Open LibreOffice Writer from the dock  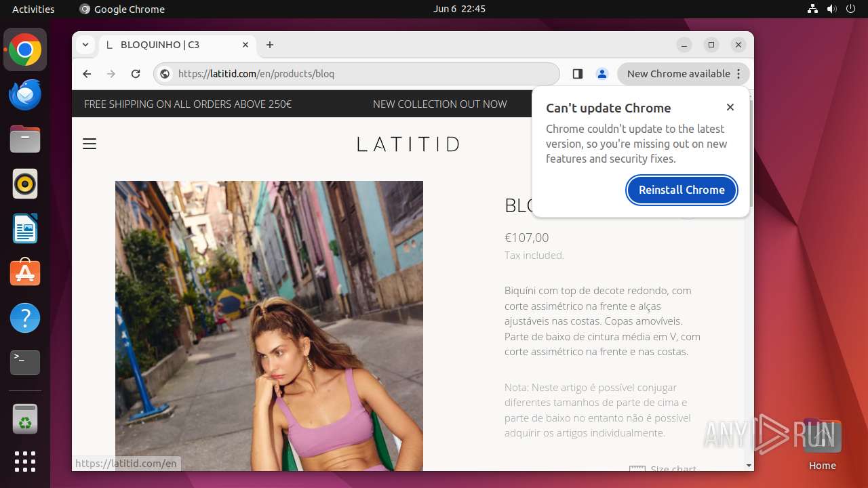[25, 228]
